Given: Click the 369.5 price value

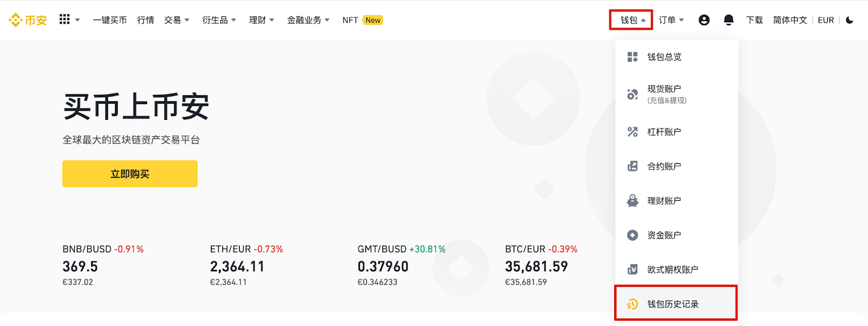Looking at the screenshot, I should point(80,266).
